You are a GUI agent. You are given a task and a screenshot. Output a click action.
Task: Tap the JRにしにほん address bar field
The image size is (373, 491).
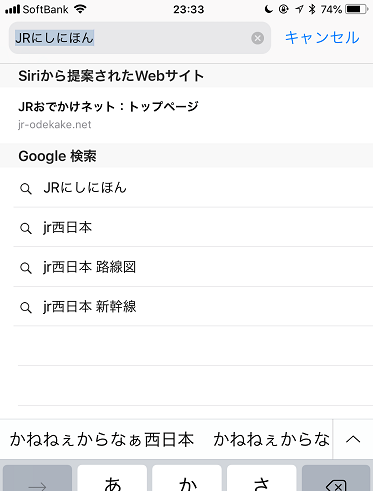point(140,38)
